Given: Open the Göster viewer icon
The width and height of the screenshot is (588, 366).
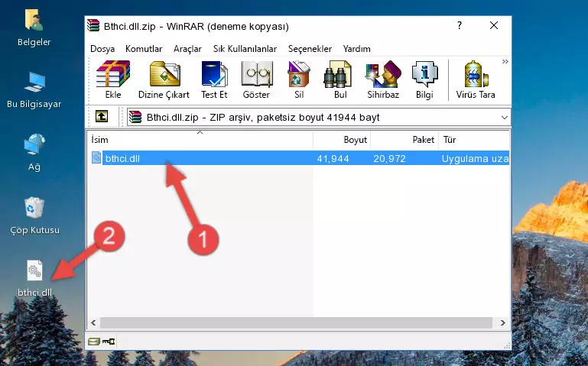Looking at the screenshot, I should (x=256, y=79).
